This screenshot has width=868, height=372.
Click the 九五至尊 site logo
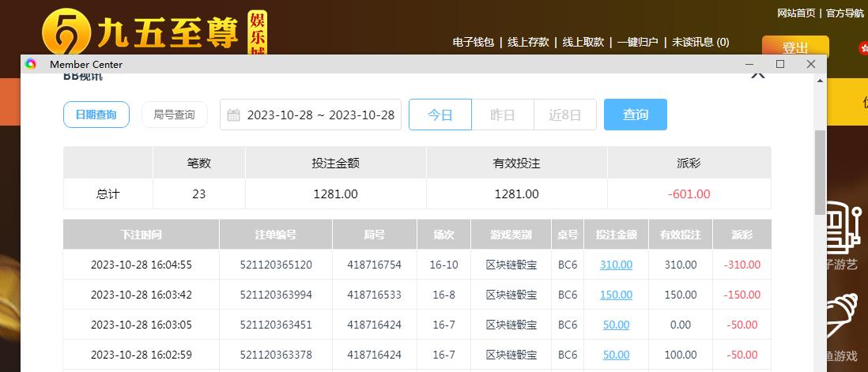[154, 33]
